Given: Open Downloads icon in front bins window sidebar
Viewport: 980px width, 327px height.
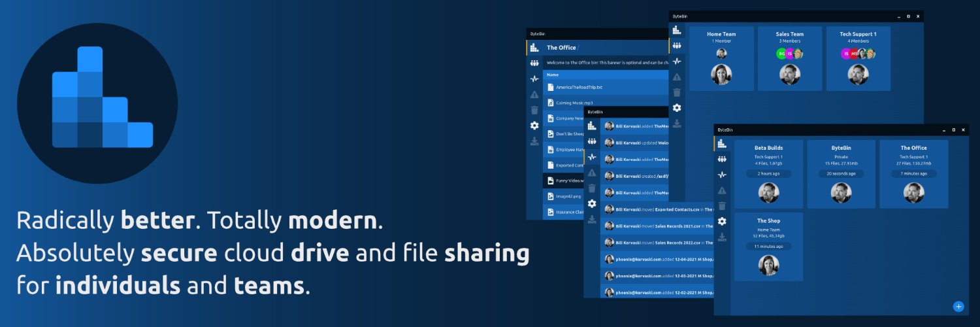Looking at the screenshot, I should [722, 237].
